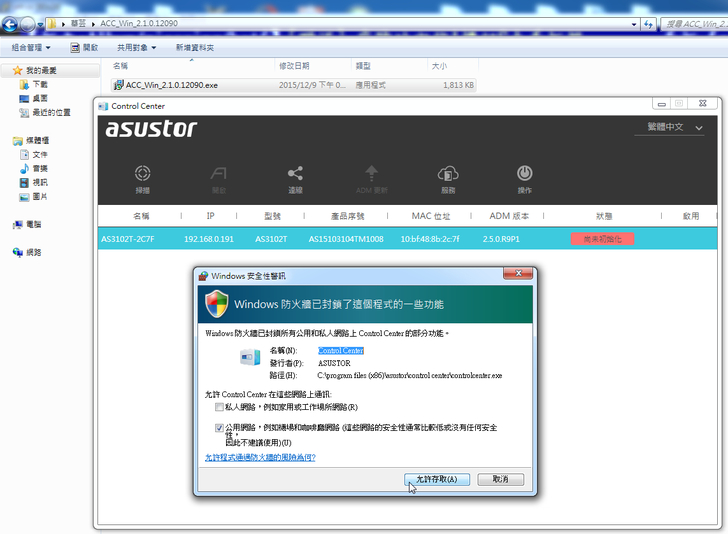Click the Connect (連線) share icon
The image size is (728, 534).
pos(295,174)
